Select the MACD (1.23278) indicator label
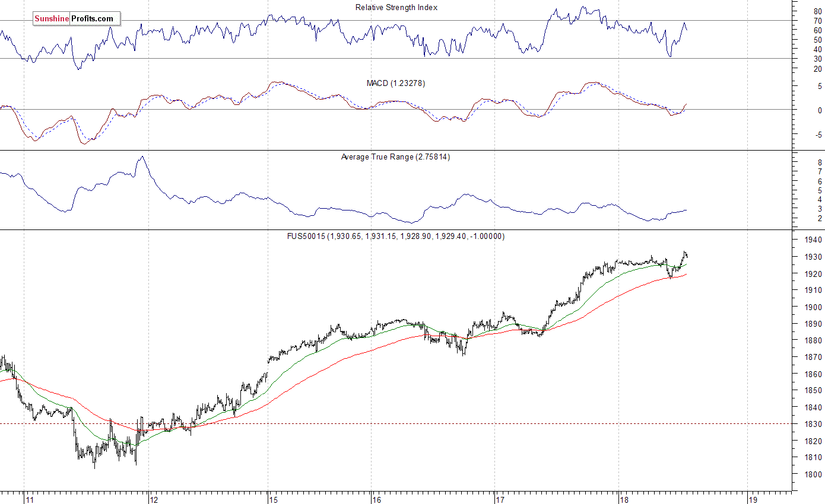This screenshot has height=504, width=825. click(x=396, y=84)
